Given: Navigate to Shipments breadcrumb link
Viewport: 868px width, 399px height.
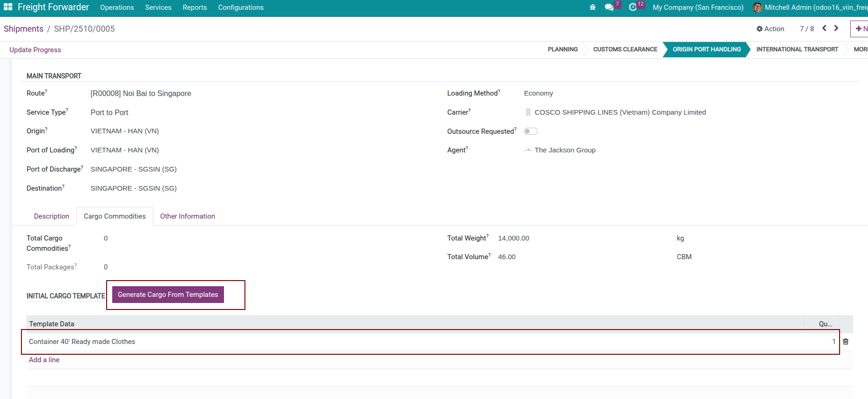Looking at the screenshot, I should pyautogui.click(x=23, y=29).
